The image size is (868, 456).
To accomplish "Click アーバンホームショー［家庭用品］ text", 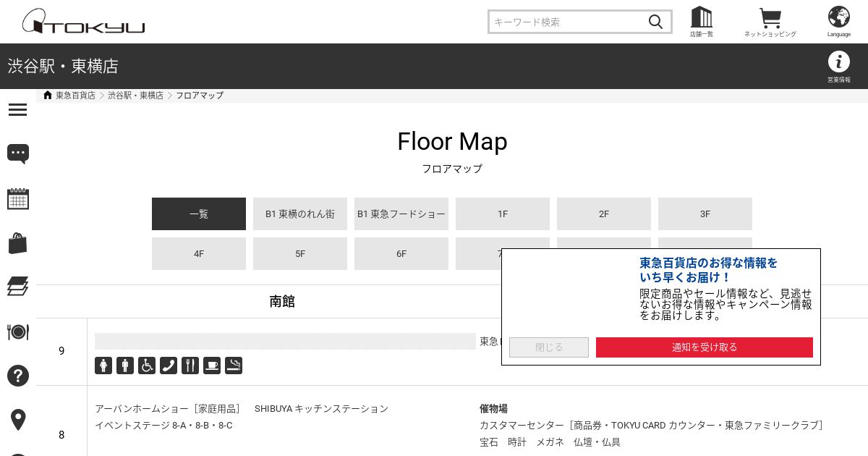I will click(x=169, y=409).
